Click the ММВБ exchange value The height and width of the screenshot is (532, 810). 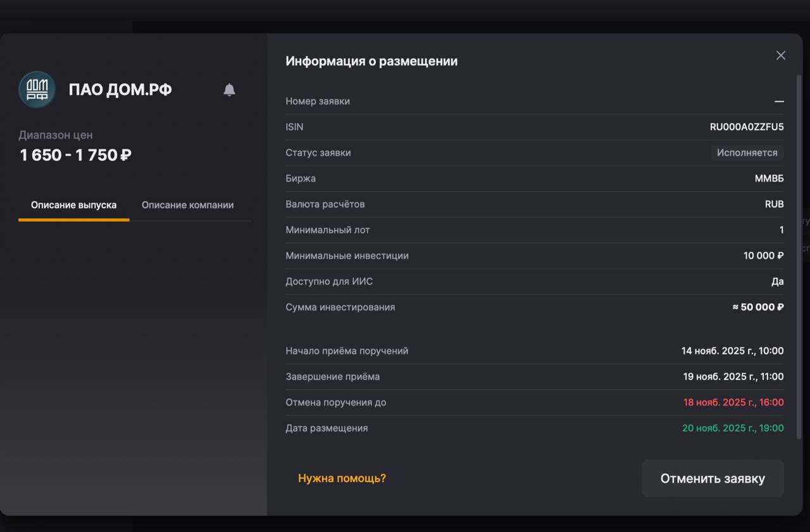769,178
